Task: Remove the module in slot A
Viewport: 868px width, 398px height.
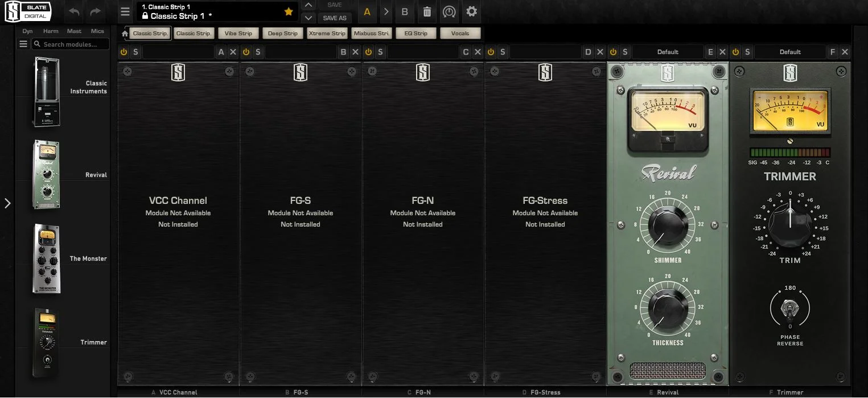Action: click(233, 52)
